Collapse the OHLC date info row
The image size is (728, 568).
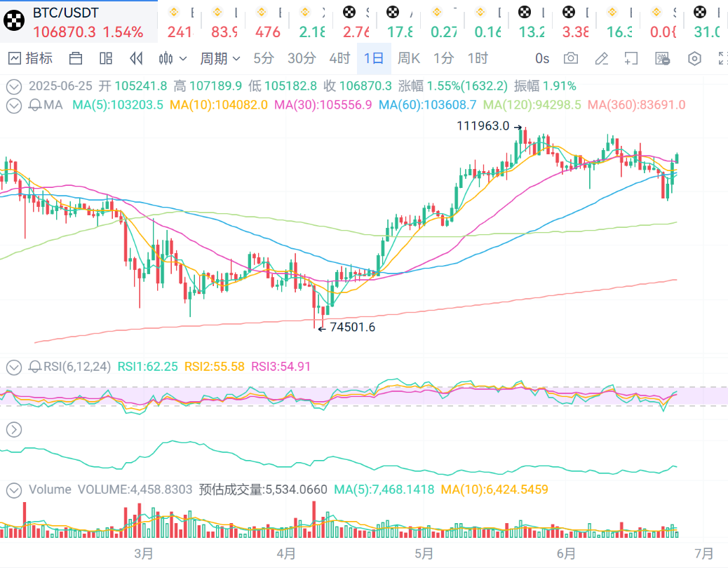(x=14, y=86)
